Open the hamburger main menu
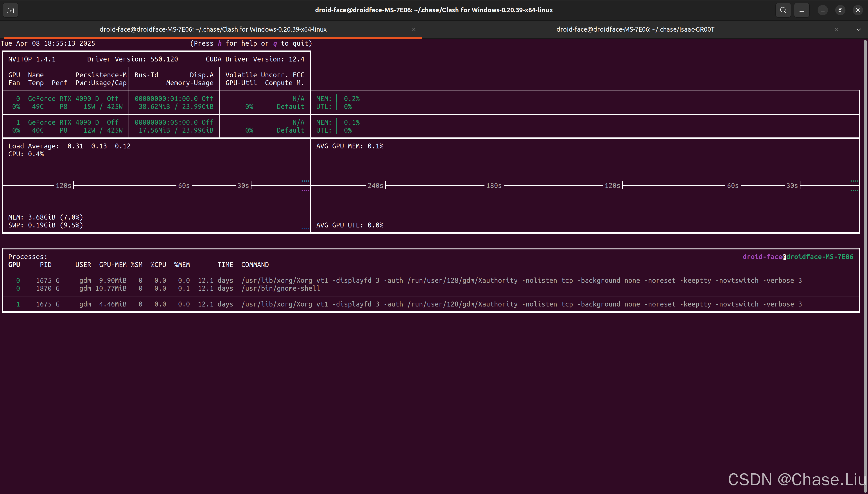This screenshot has height=494, width=868. click(x=802, y=10)
